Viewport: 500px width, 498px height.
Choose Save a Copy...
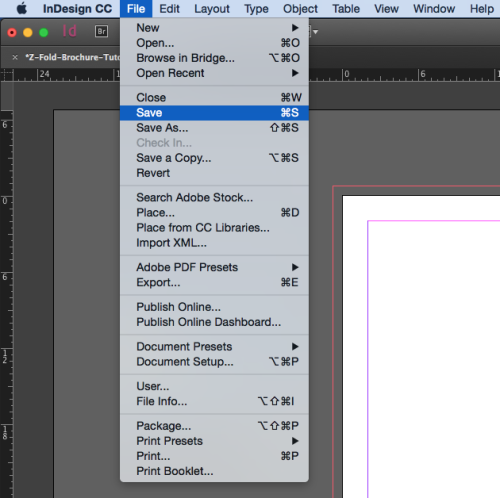tap(214, 158)
